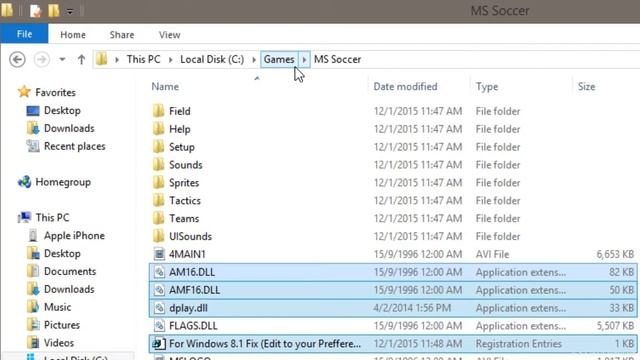
Task: Open Videos under This PC
Action: coord(59,343)
